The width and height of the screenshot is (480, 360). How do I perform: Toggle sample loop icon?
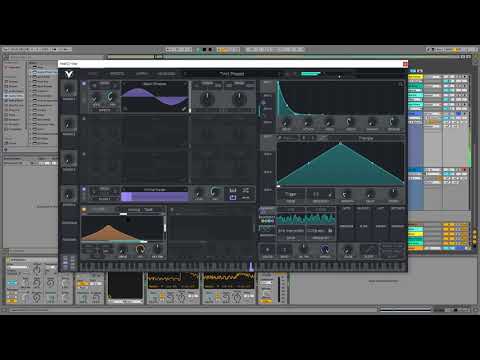pyautogui.click(x=233, y=198)
